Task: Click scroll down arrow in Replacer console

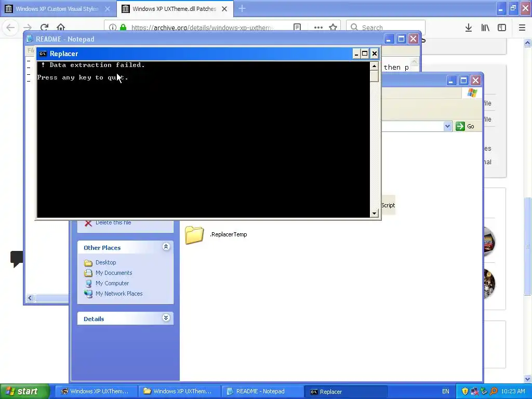Action: pos(374,214)
